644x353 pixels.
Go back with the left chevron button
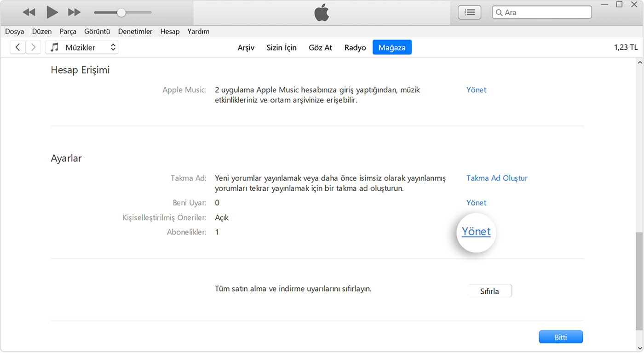tap(18, 47)
